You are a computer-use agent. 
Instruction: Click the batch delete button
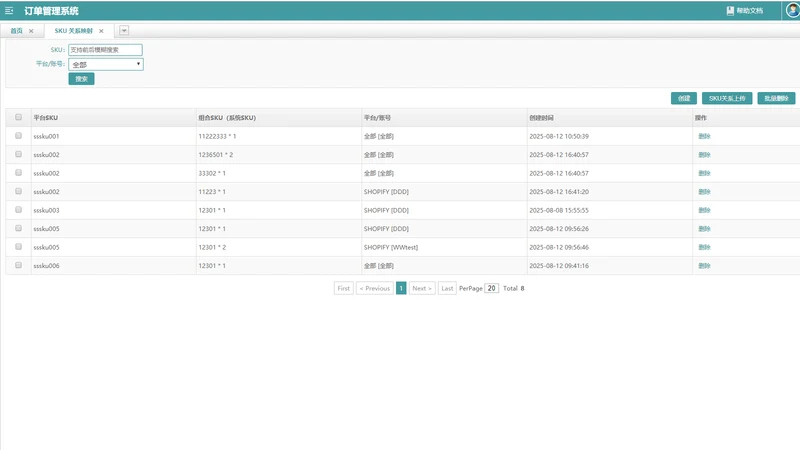(776, 98)
